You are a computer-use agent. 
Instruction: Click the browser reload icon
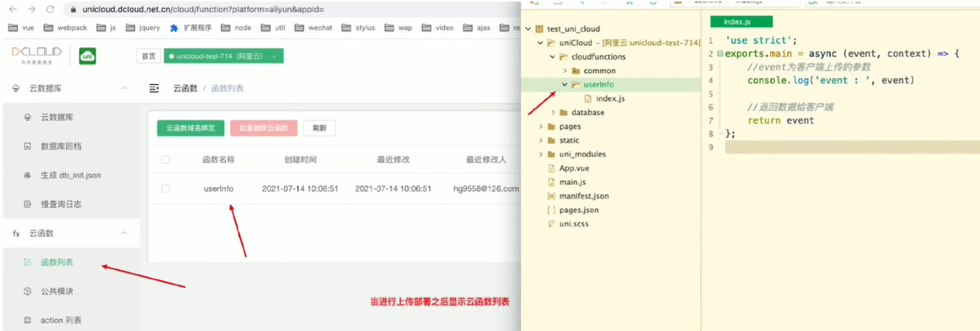coord(50,9)
